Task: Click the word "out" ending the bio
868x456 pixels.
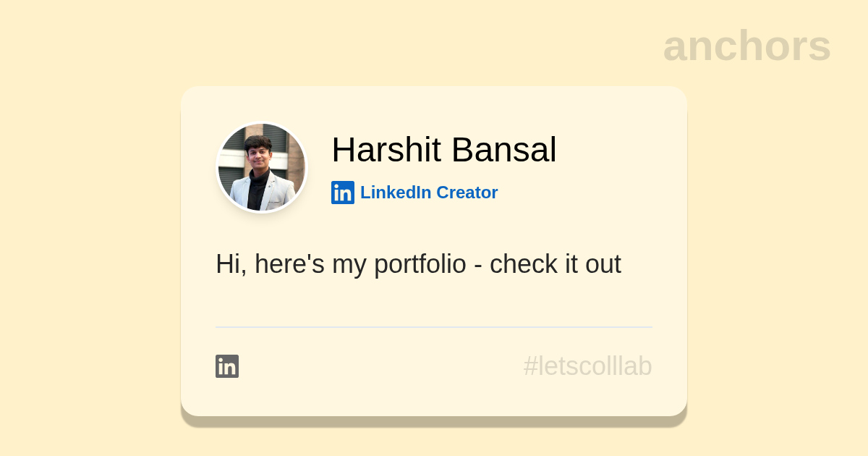Action: 603,264
